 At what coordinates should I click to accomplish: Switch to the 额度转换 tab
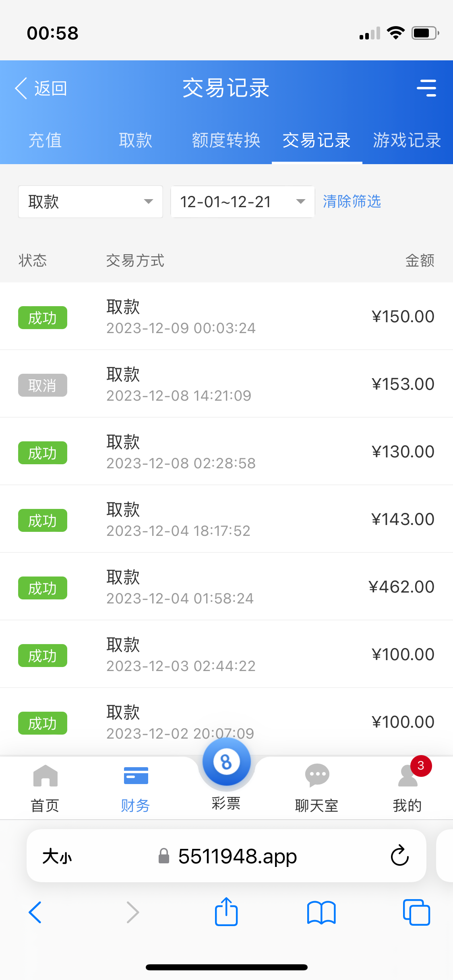tap(226, 140)
